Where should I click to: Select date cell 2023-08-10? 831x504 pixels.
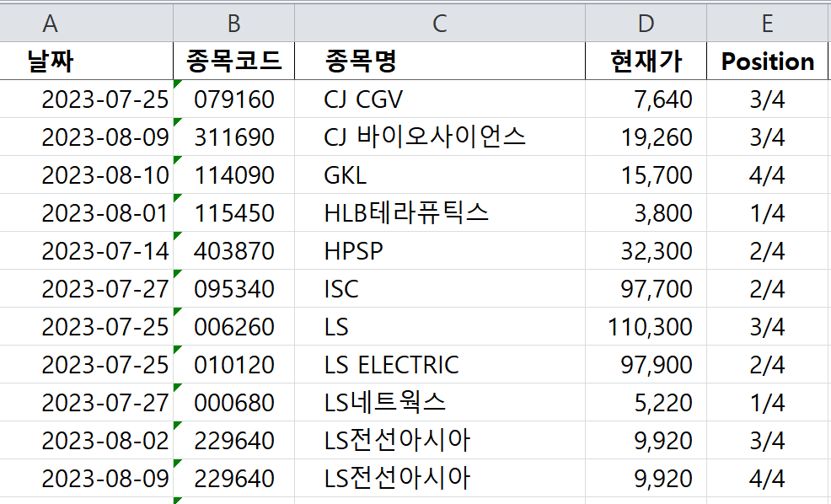[x=86, y=175]
